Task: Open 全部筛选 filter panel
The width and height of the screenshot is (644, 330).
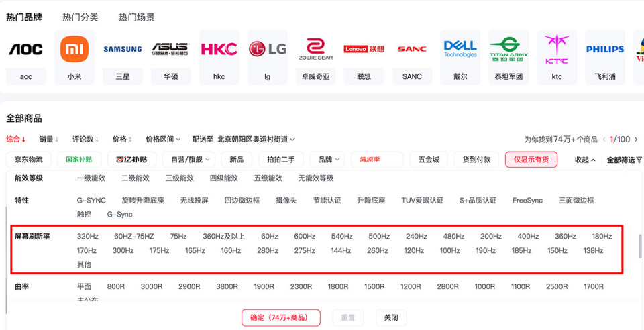Action: click(x=624, y=160)
